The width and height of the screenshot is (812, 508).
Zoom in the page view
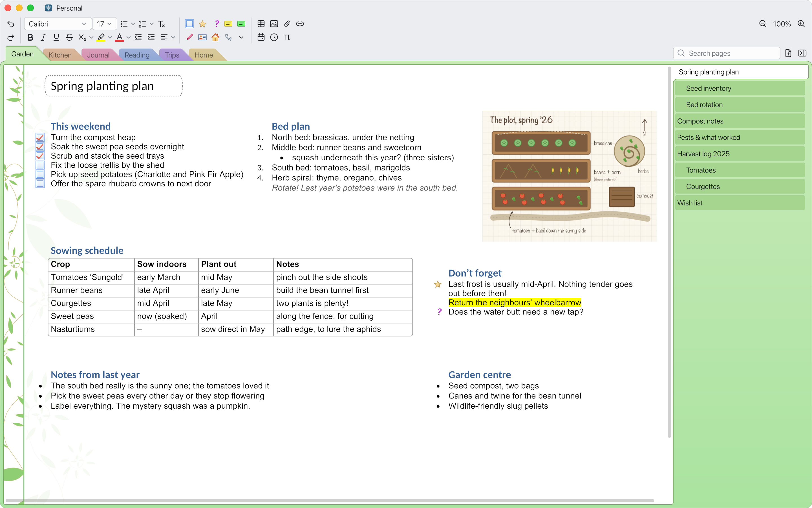[x=801, y=24]
